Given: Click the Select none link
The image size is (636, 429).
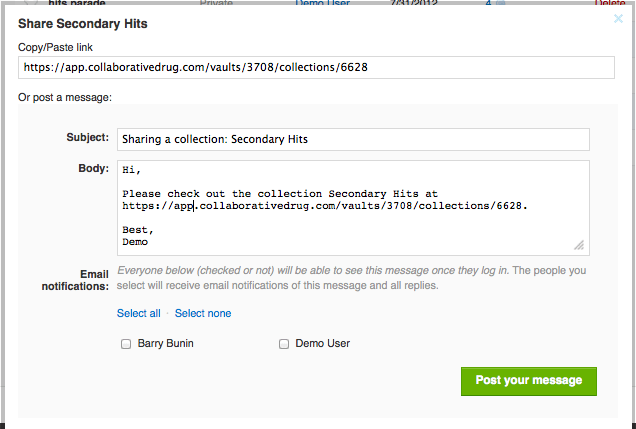Looking at the screenshot, I should [x=203, y=313].
